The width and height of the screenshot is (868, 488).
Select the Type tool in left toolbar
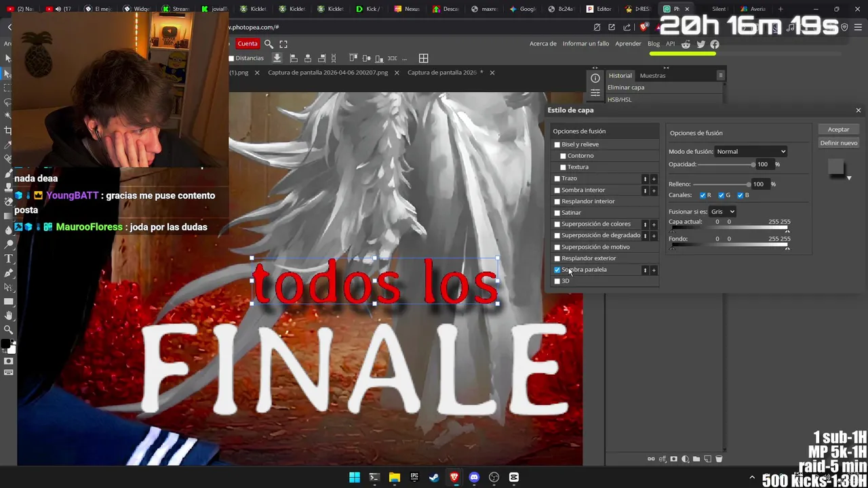coord(8,258)
